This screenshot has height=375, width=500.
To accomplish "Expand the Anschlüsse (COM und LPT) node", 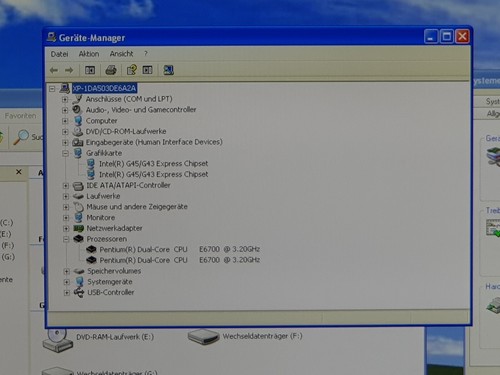I will point(65,99).
